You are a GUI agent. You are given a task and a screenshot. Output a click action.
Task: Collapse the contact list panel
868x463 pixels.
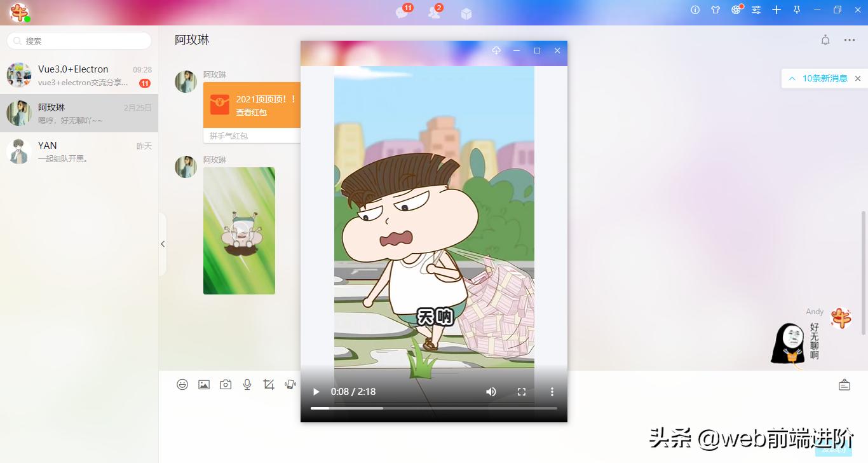163,244
